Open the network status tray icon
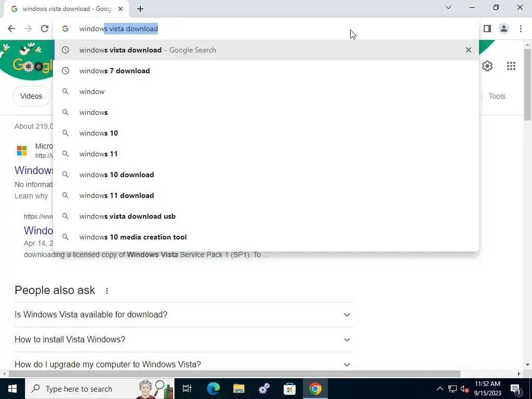 453,389
